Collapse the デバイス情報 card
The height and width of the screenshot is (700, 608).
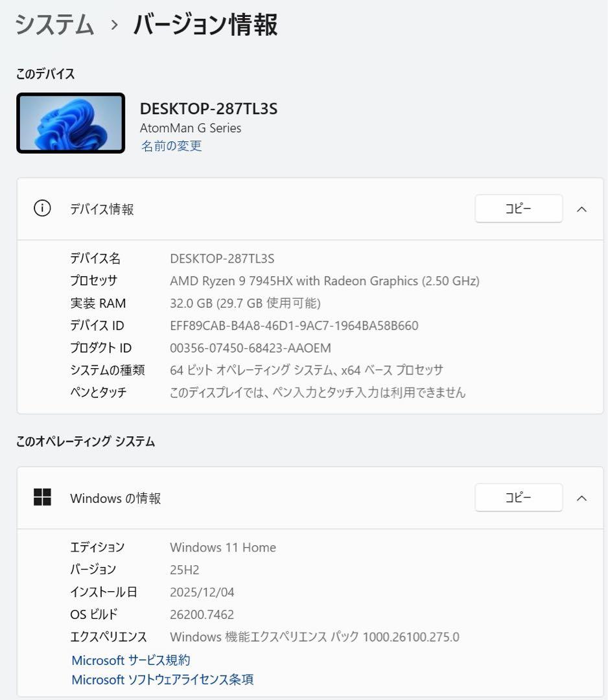582,209
